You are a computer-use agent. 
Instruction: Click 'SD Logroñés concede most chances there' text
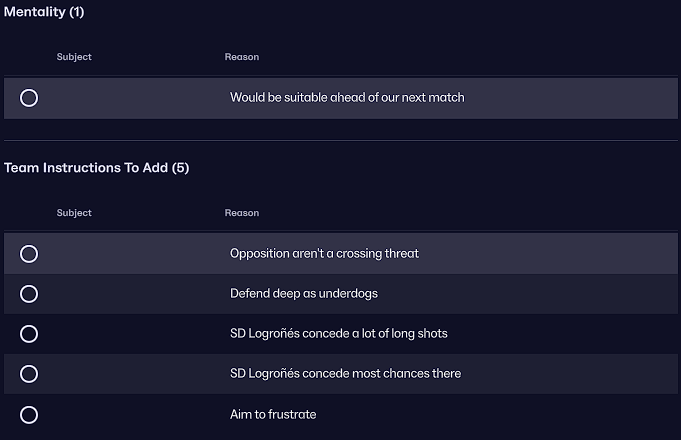tap(345, 374)
